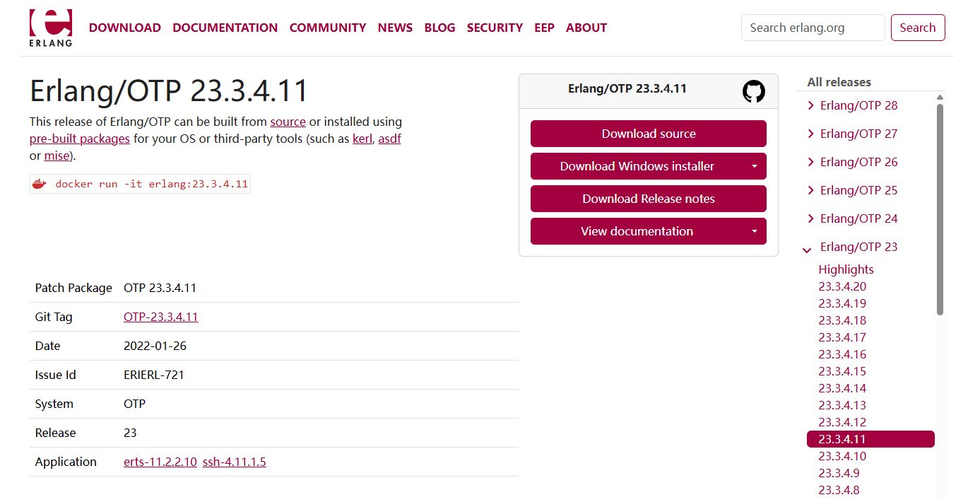Open Highlights under Erlang/OTP 23
Viewport: 980px width, 502px height.
click(x=846, y=269)
